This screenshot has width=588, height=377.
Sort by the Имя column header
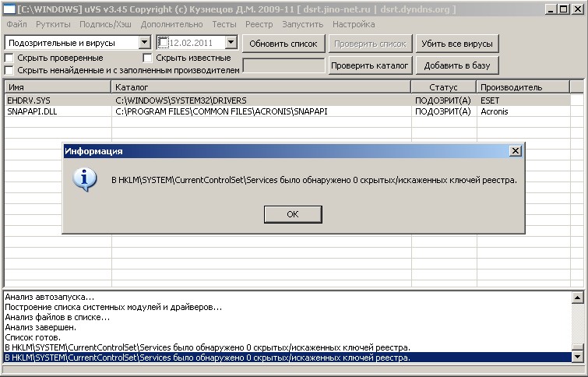58,87
